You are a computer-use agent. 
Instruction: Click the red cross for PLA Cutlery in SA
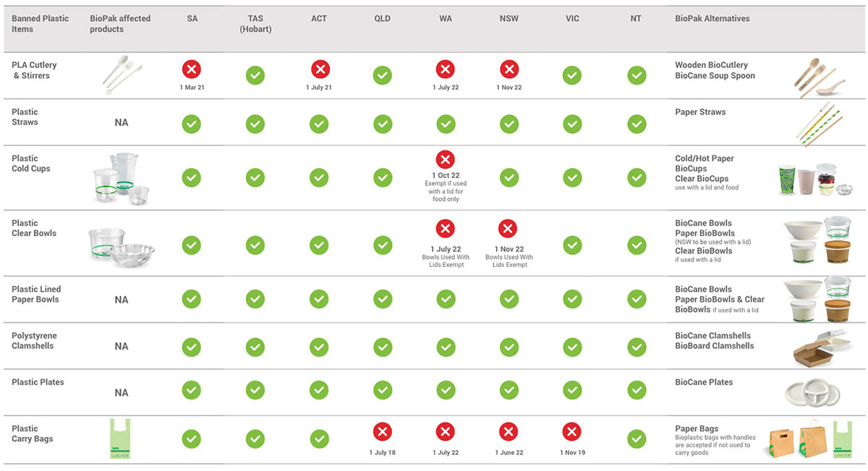[192, 69]
